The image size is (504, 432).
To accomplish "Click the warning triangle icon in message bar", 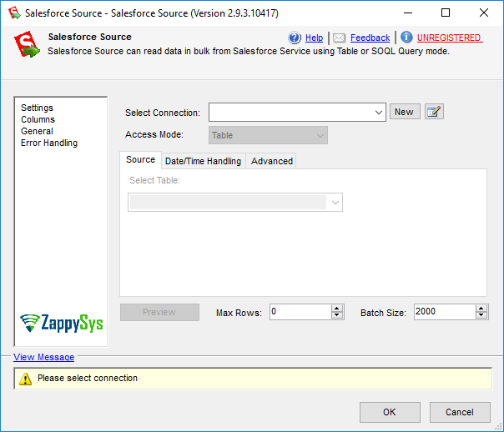I will [25, 379].
